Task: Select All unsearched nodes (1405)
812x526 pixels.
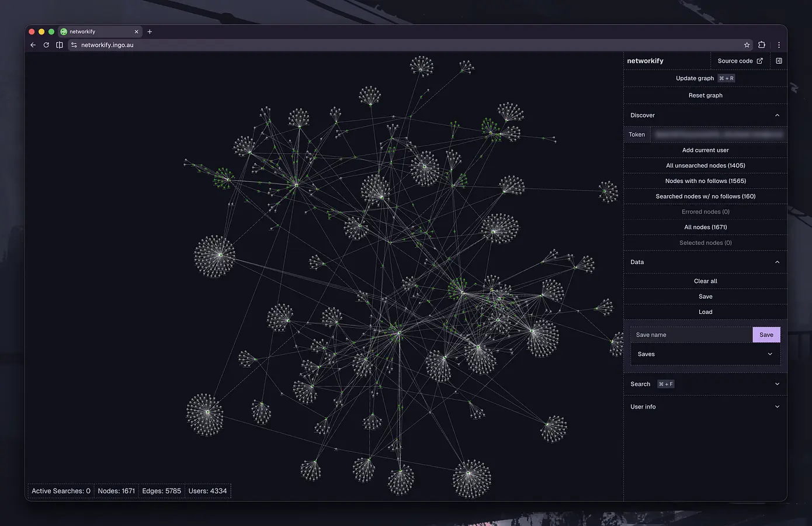Action: coord(705,165)
